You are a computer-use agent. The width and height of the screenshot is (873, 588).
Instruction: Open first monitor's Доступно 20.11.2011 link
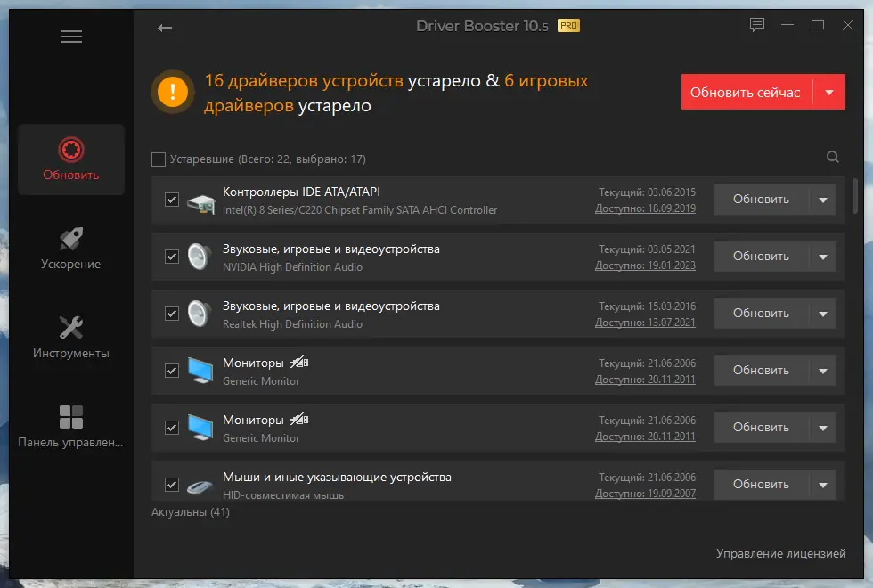click(x=645, y=380)
